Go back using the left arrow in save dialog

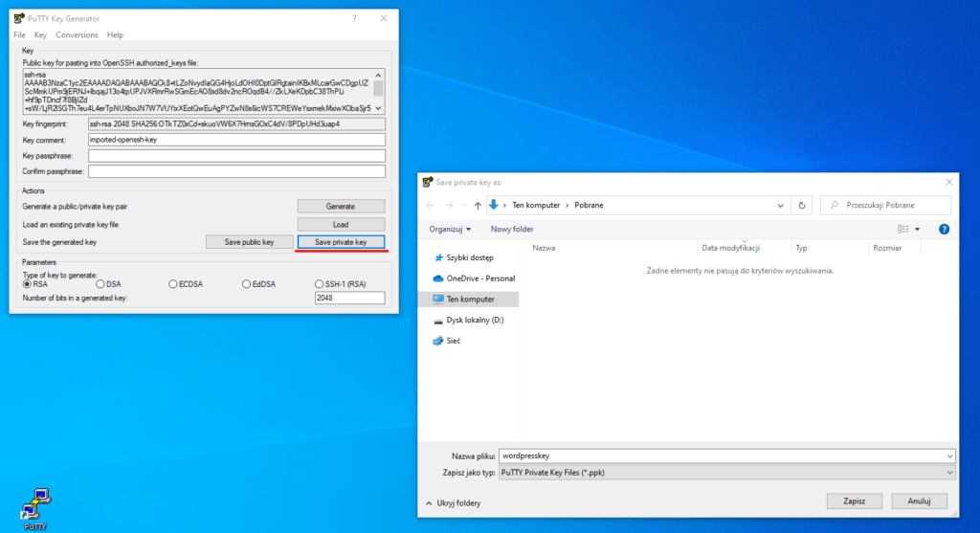tap(430, 205)
